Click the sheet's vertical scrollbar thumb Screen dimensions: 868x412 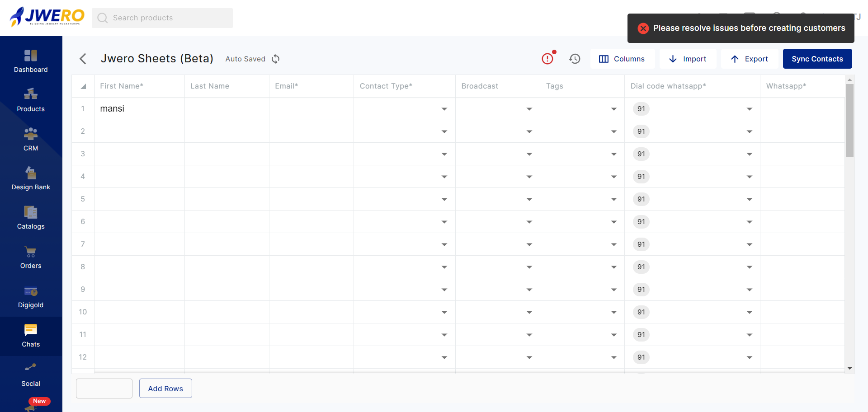[x=849, y=120]
